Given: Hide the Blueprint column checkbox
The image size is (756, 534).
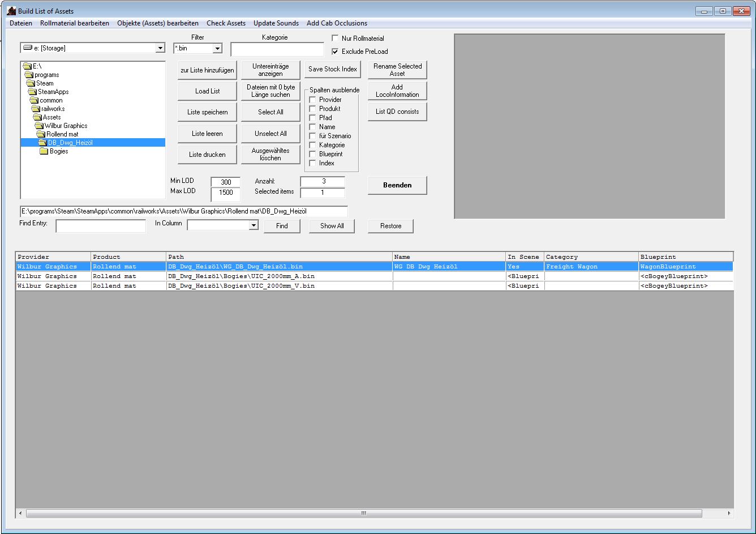Looking at the screenshot, I should point(312,154).
